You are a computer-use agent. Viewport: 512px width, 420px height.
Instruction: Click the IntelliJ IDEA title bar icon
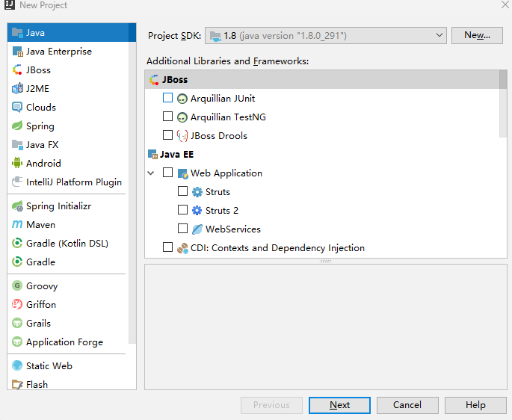click(10, 4)
